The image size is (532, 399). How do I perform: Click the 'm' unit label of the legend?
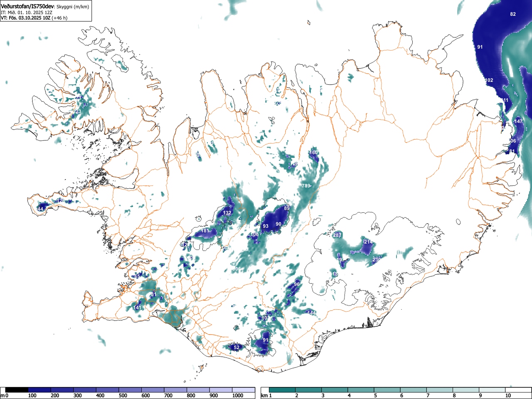[2, 396]
